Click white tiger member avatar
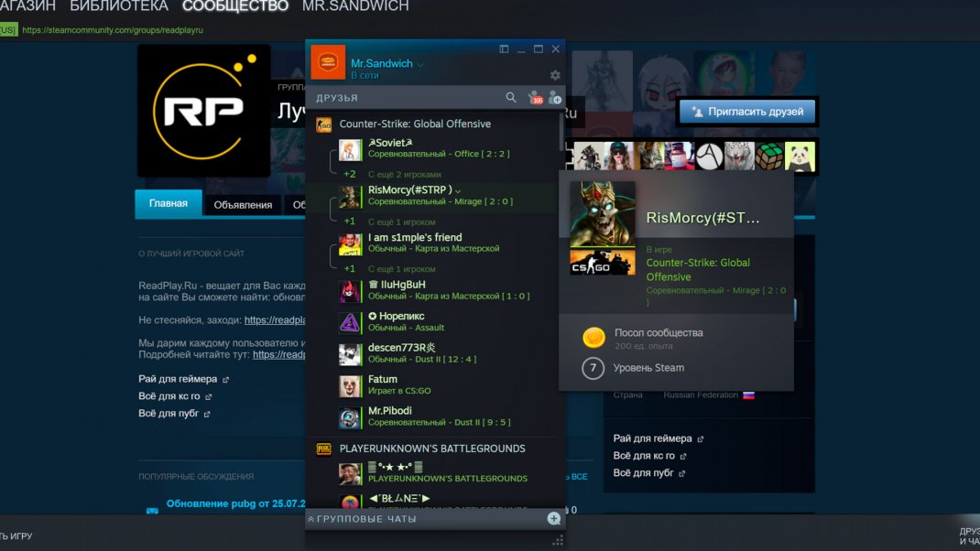Screen dimensions: 980x551 tap(739, 157)
